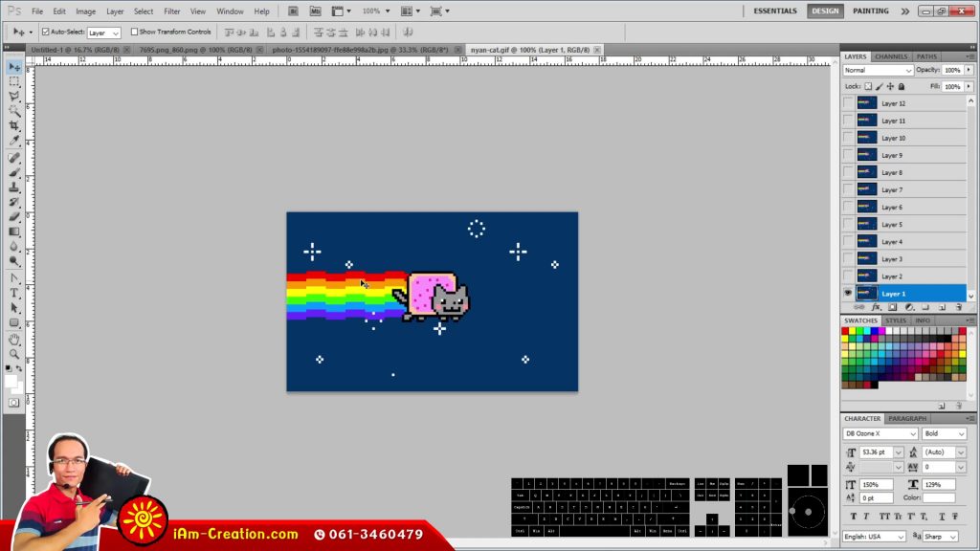Select the Path Selection tool
The image size is (980, 551).
tap(14, 308)
